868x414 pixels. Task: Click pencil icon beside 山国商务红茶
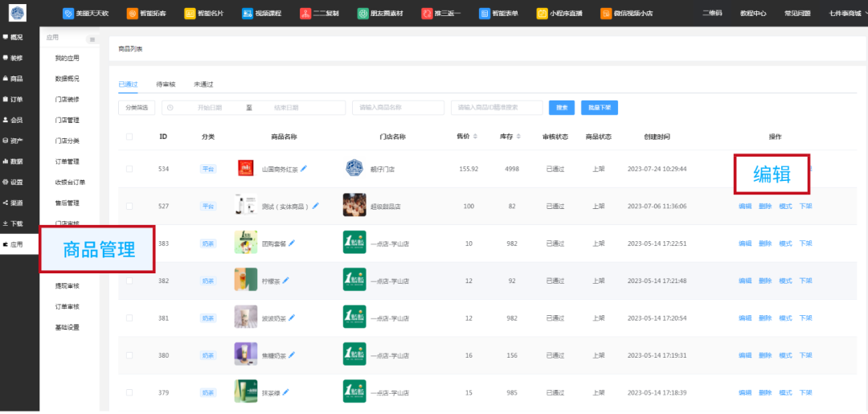(x=304, y=169)
